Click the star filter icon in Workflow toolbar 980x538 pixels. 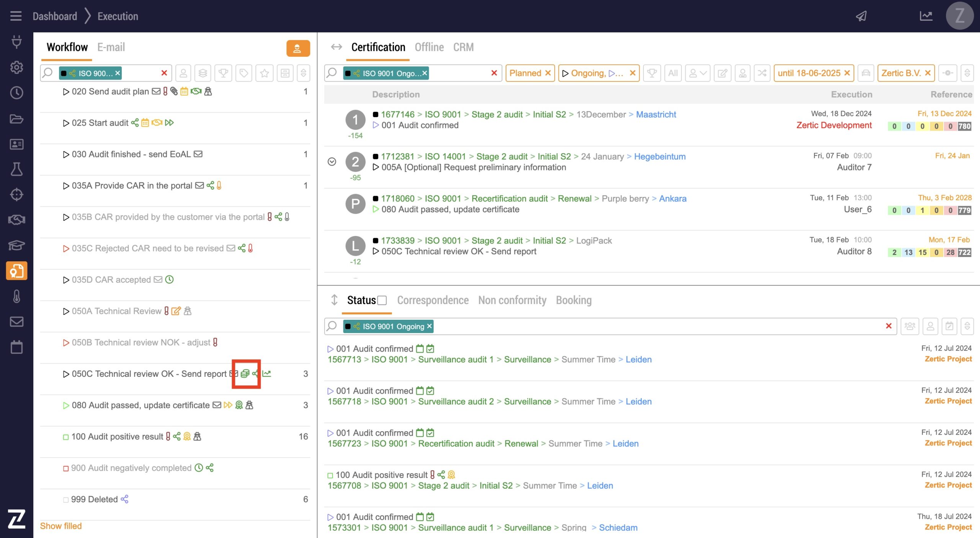click(x=264, y=73)
